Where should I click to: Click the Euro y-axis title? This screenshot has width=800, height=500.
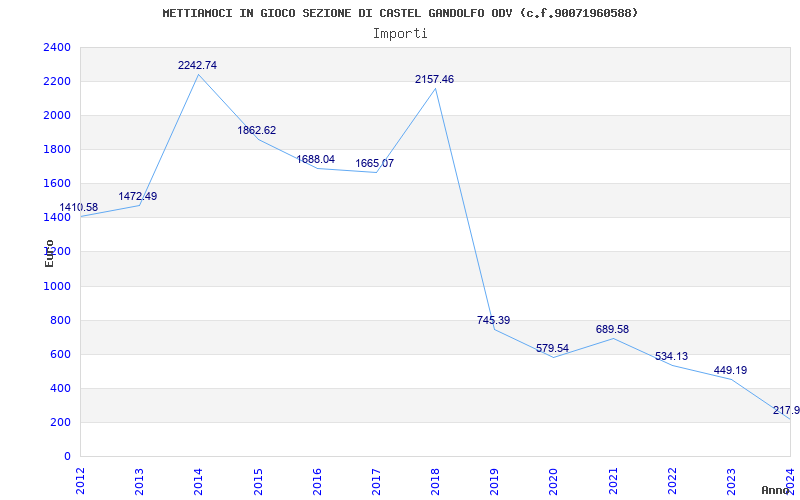pyautogui.click(x=49, y=253)
